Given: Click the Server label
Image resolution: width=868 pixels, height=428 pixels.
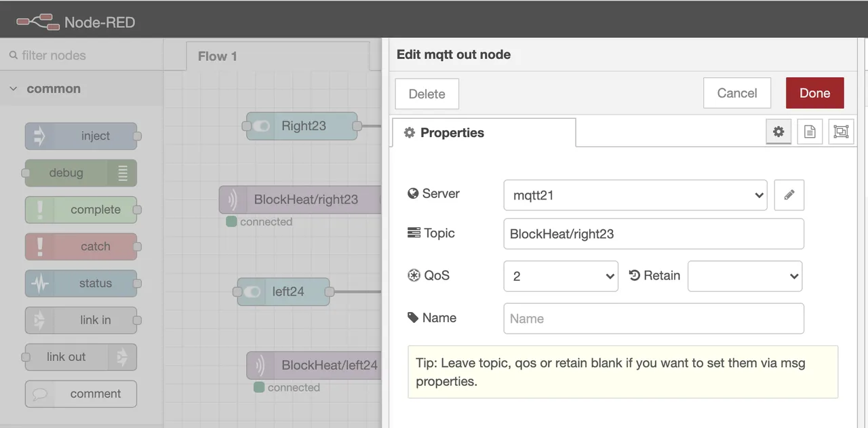Looking at the screenshot, I should (x=433, y=194).
